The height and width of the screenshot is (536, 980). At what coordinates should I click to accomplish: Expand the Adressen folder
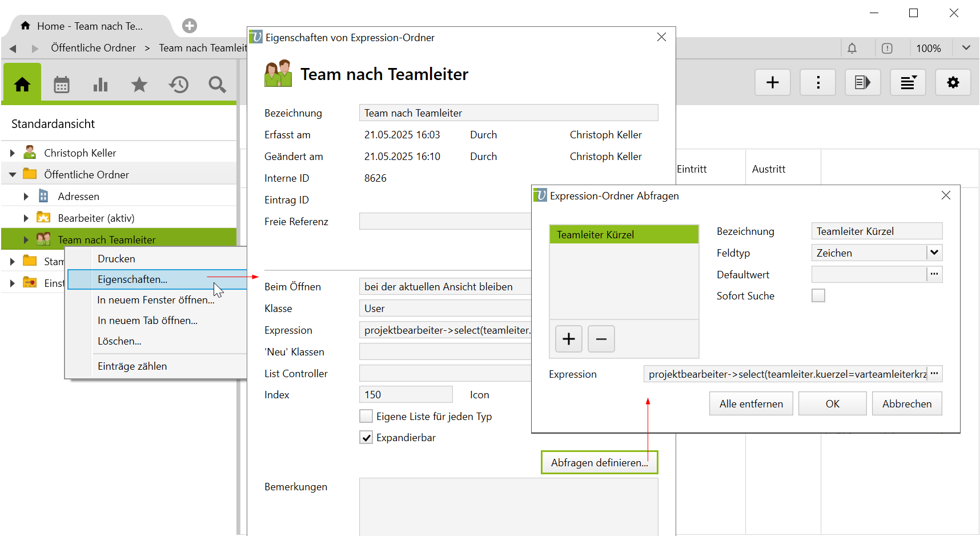click(26, 197)
